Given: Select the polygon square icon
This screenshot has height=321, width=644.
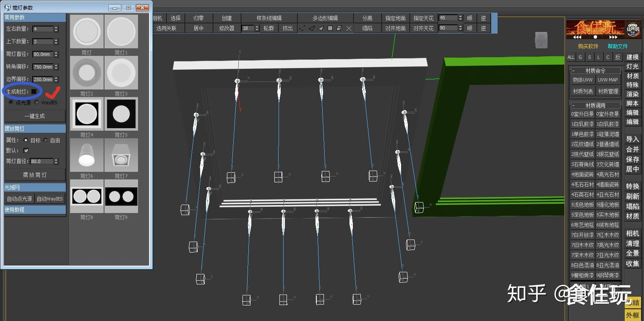Looking at the screenshot, I should [330, 28].
